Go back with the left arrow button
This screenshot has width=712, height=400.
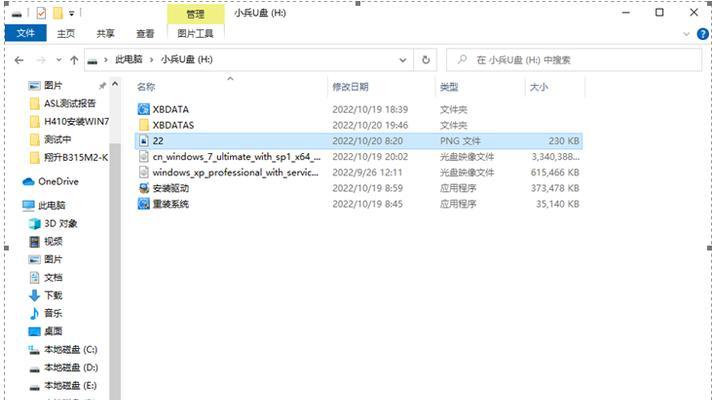click(x=19, y=60)
